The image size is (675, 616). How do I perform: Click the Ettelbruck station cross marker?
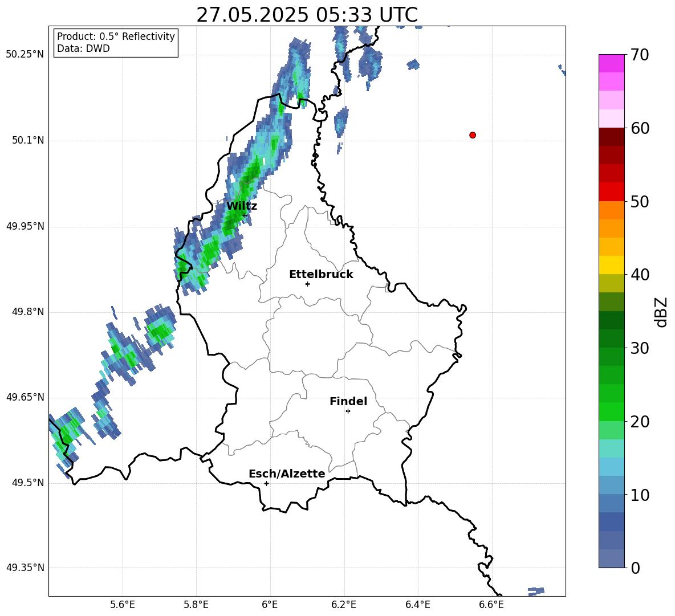307,284
